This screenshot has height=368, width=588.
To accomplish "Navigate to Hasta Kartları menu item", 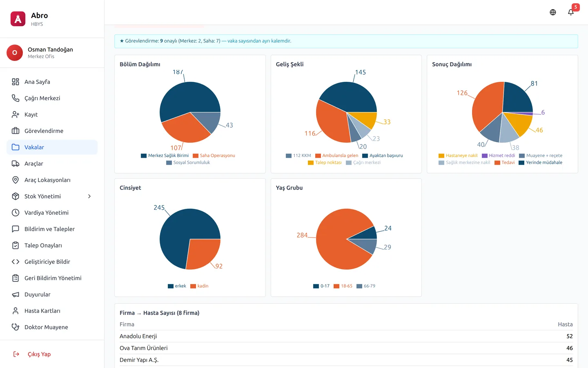I will point(52,311).
